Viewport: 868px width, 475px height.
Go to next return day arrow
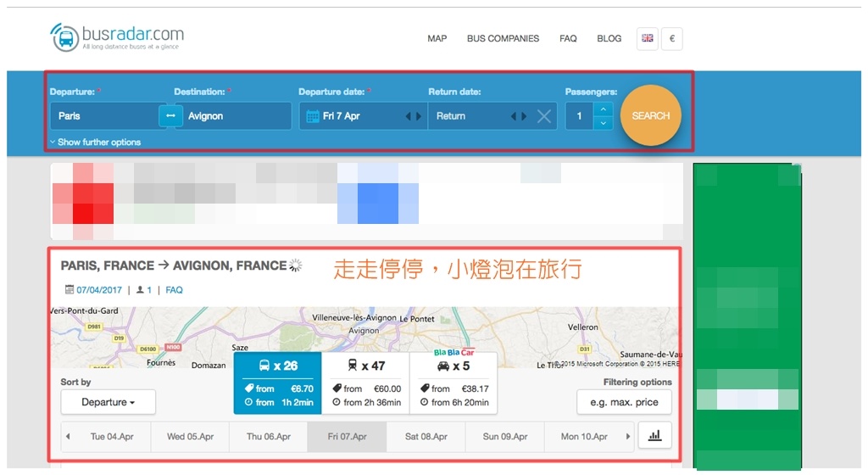click(x=524, y=116)
